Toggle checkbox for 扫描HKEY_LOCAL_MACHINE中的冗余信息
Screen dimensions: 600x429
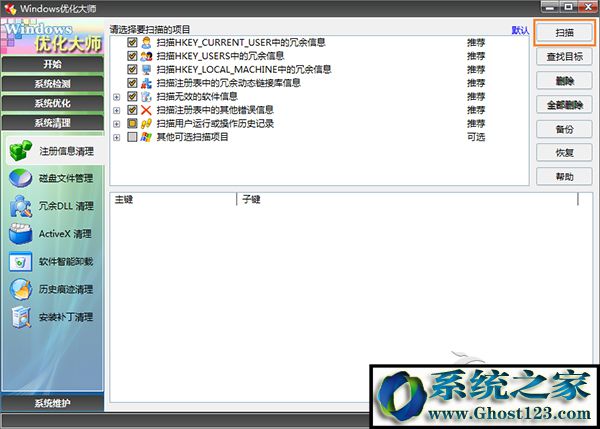pos(132,69)
